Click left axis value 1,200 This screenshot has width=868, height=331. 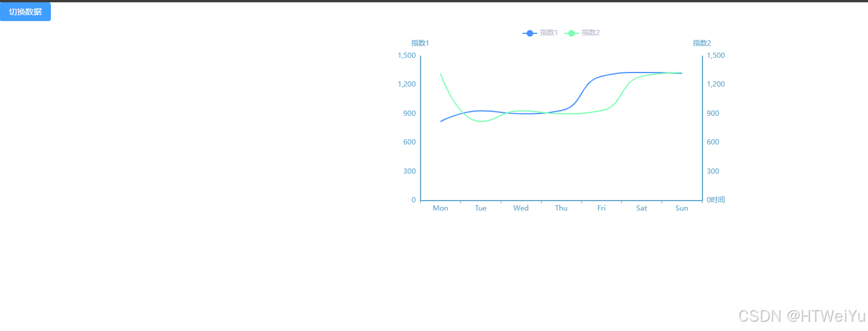point(407,84)
